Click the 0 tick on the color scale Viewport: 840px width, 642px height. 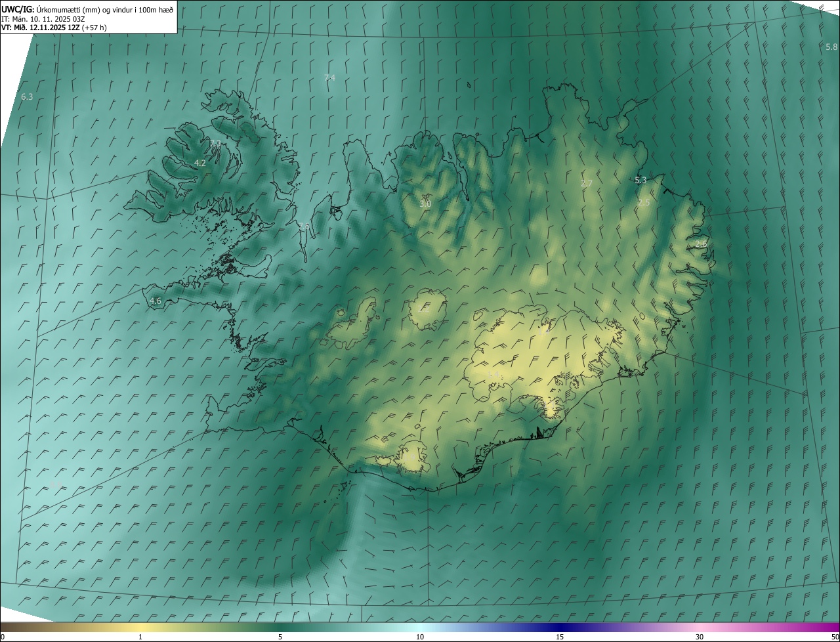pos(3,637)
